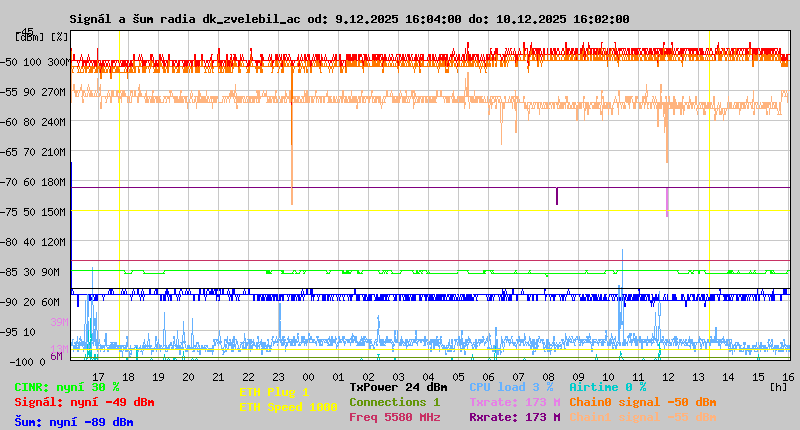The height and width of the screenshot is (430, 800).
Task: Click hour label '11' on time axis
Action: pyautogui.click(x=639, y=377)
